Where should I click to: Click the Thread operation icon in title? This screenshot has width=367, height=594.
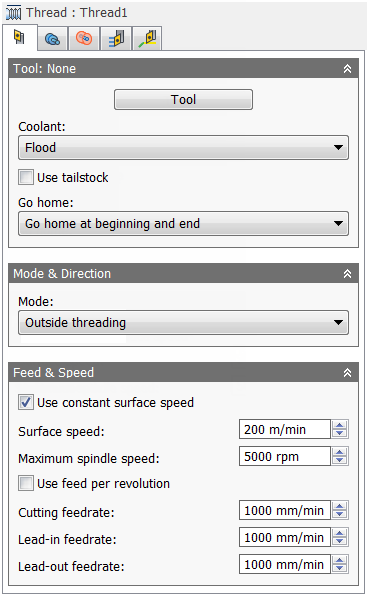(14, 13)
